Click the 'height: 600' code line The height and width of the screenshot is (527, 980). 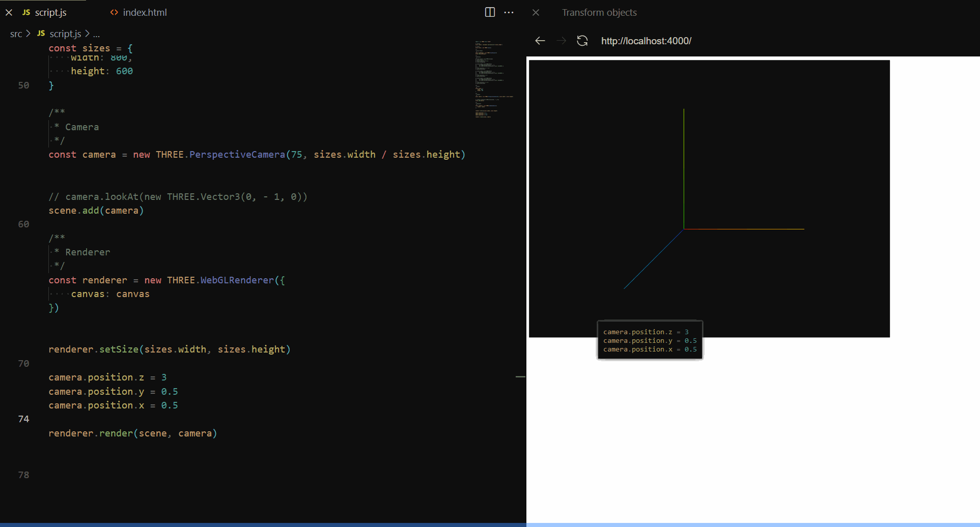click(102, 71)
